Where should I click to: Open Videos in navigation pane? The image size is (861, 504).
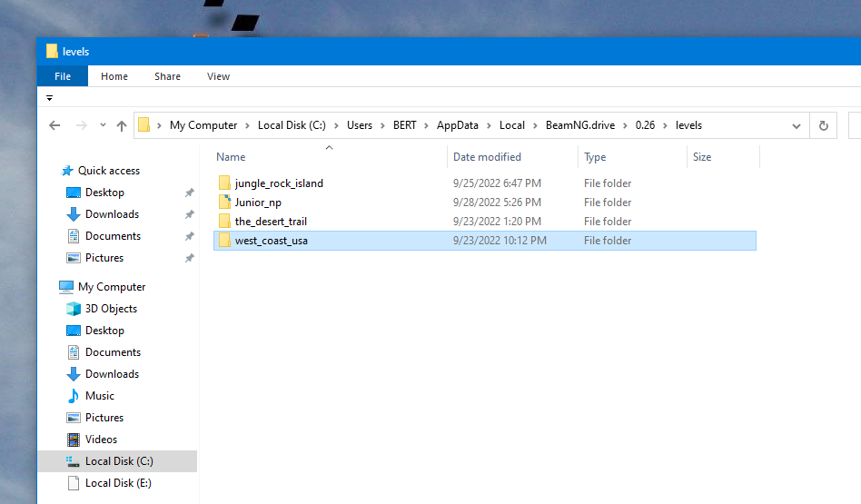tap(101, 440)
